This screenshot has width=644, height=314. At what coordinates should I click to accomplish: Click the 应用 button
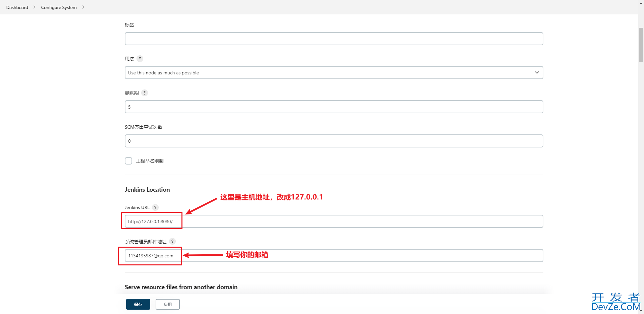168,304
